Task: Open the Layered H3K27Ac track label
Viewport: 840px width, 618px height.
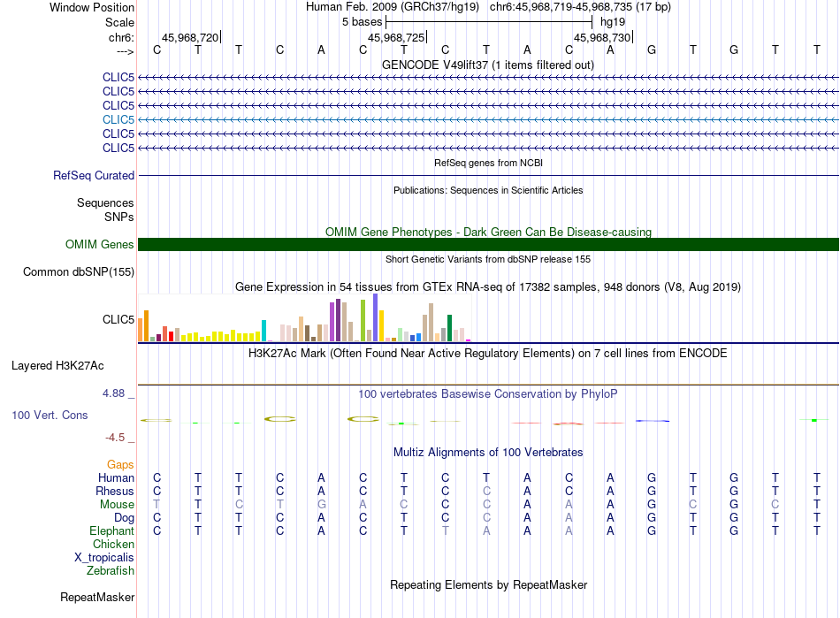Action: [57, 365]
